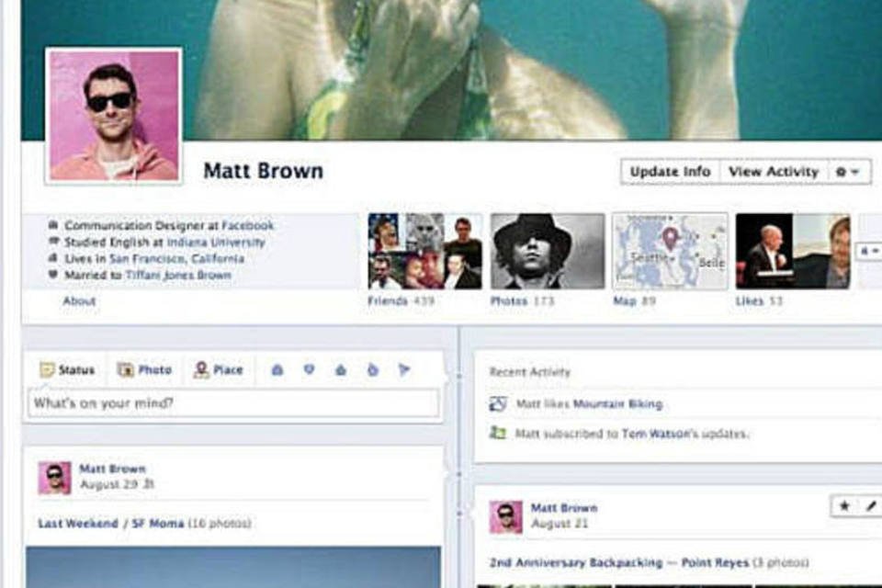Click the icon between house and flag in composer
Viewport: 882px width, 588px height.
pyautogui.click(x=372, y=369)
